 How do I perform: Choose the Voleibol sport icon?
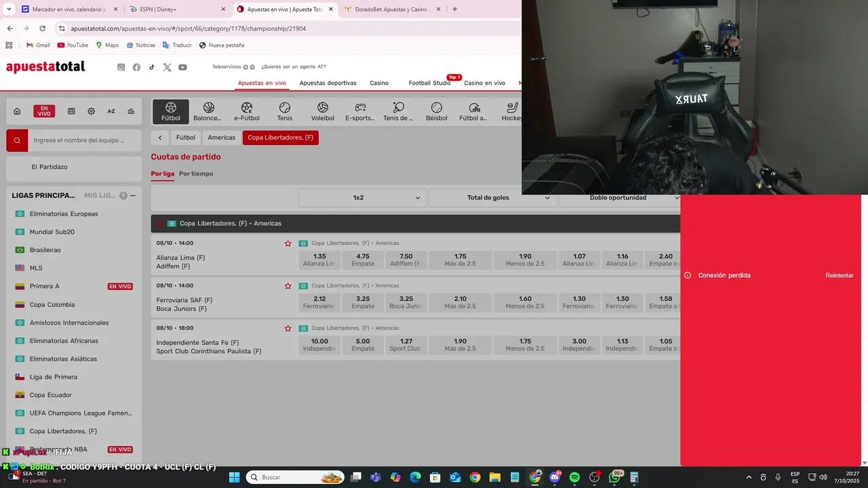(x=323, y=112)
